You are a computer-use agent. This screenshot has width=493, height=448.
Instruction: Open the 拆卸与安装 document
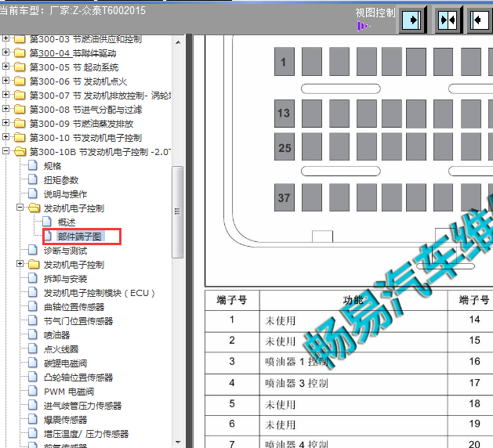[x=65, y=279]
